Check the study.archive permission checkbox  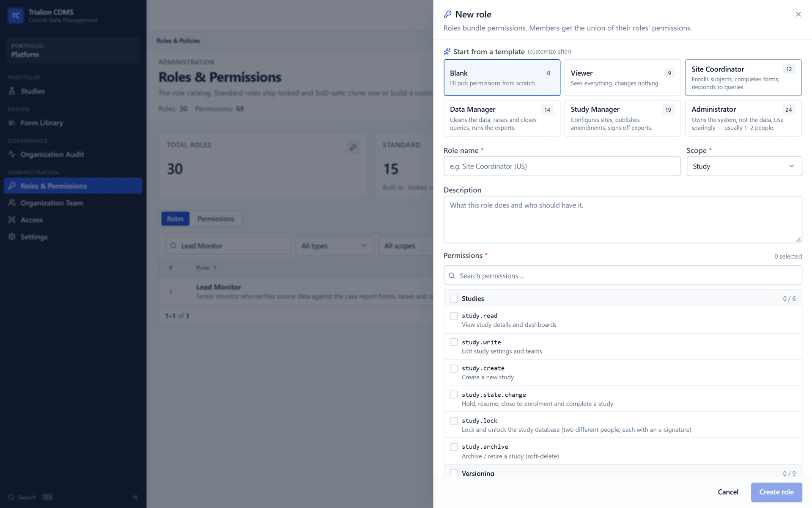[454, 447]
